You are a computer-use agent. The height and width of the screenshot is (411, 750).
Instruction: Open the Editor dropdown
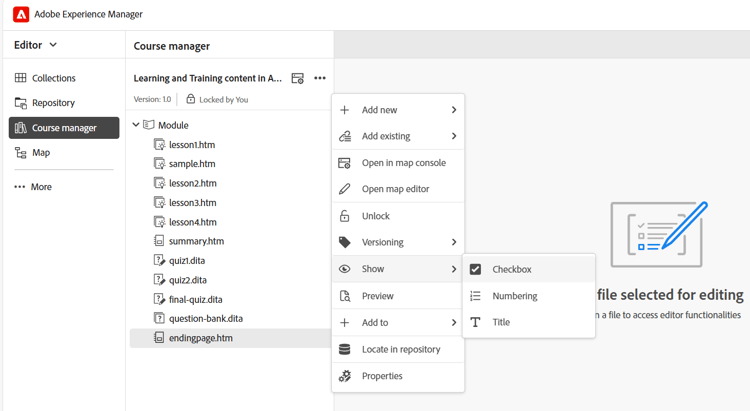(36, 45)
